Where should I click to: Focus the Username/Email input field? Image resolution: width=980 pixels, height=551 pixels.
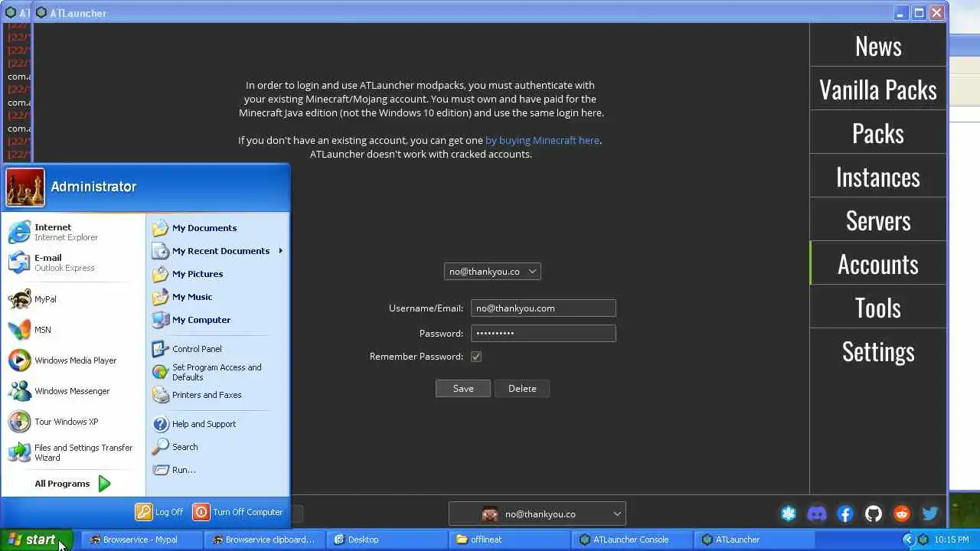pyautogui.click(x=544, y=308)
